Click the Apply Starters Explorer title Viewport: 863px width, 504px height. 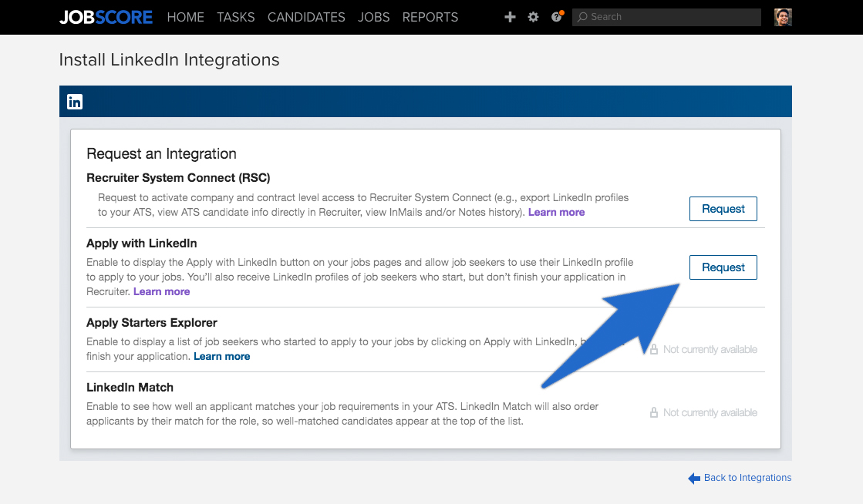point(152,322)
